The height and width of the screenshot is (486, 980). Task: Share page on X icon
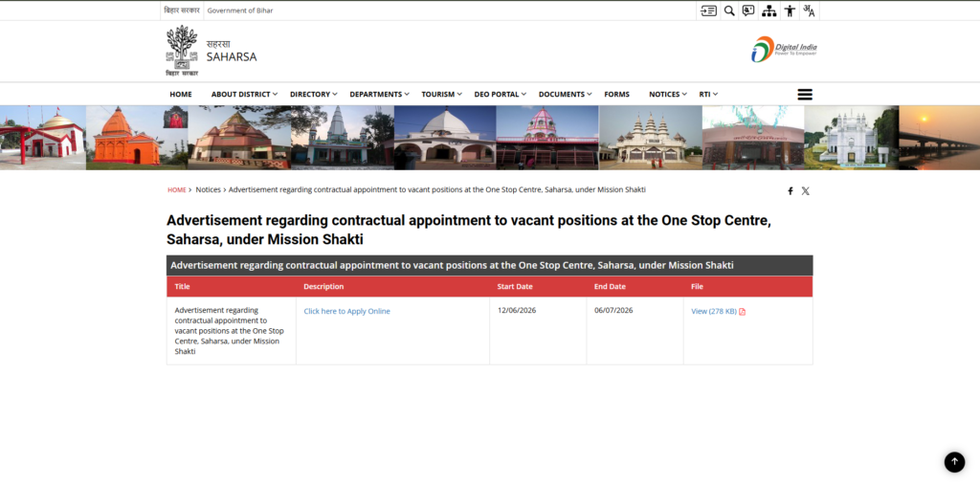(x=806, y=191)
